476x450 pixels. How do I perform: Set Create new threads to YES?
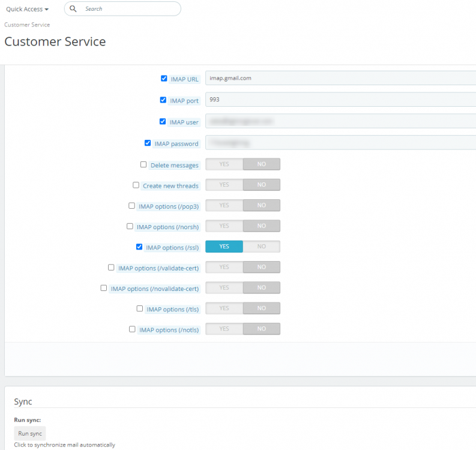[224, 185]
